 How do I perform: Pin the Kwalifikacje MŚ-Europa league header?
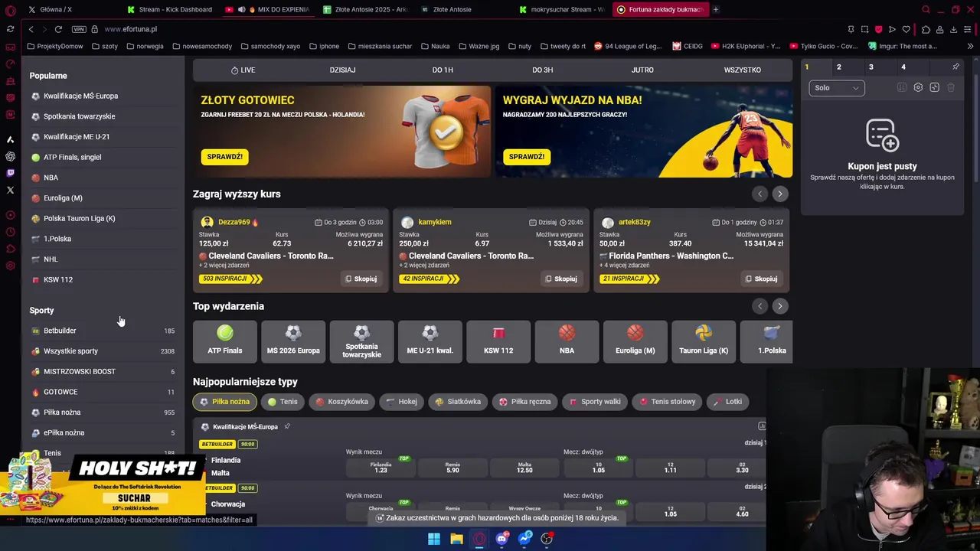coord(287,426)
